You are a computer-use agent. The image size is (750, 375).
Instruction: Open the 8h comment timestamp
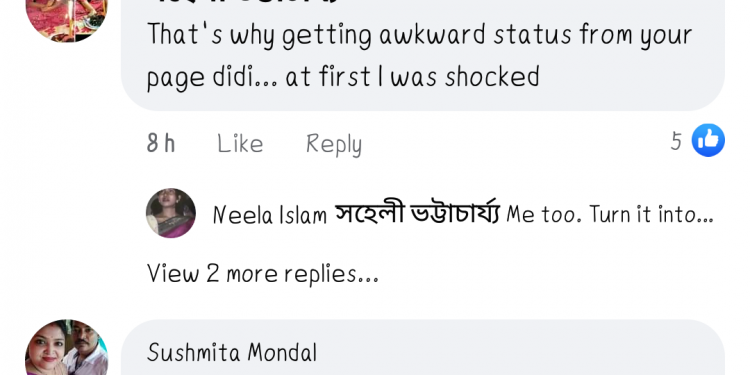(x=161, y=143)
